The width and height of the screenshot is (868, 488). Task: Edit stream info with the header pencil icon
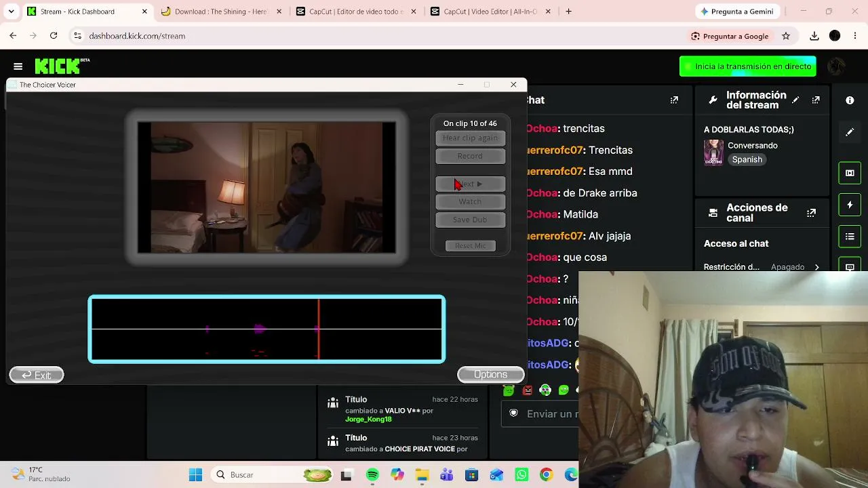point(795,100)
